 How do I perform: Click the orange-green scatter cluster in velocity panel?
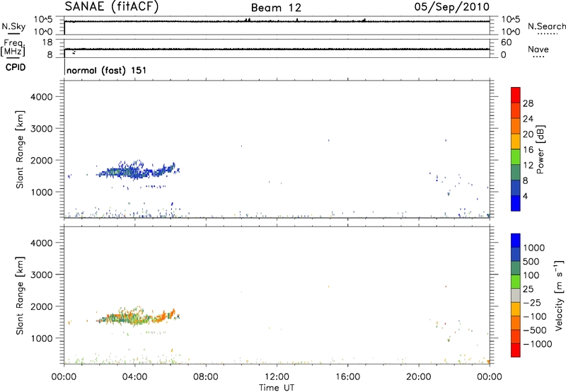pos(138,316)
